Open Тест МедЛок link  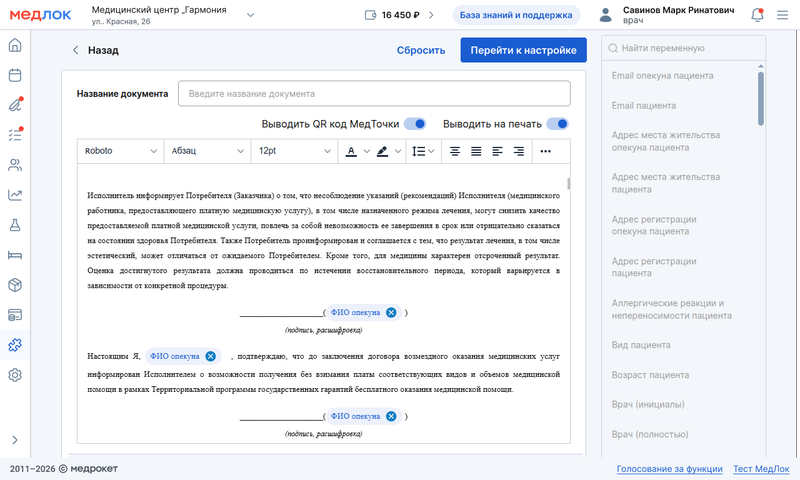pos(761,469)
